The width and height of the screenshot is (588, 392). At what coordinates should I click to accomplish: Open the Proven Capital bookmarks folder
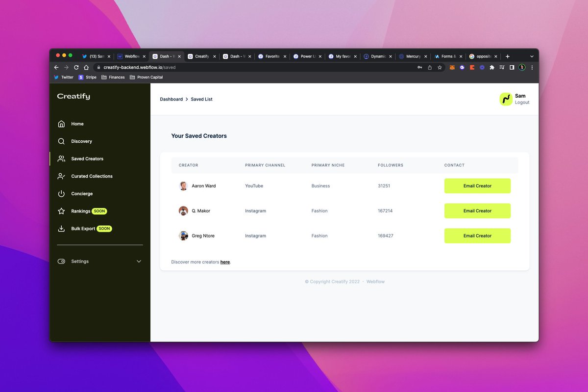point(147,77)
